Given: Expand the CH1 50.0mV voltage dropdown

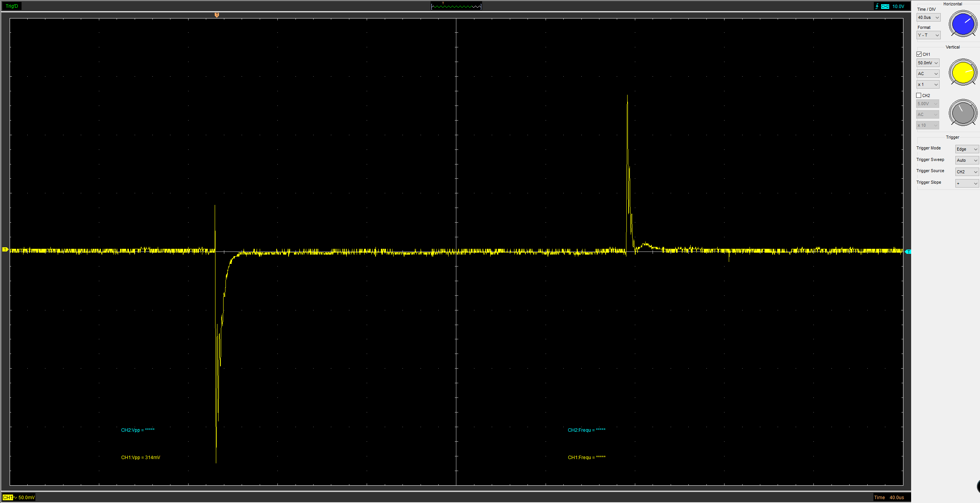Looking at the screenshot, I should [x=927, y=63].
